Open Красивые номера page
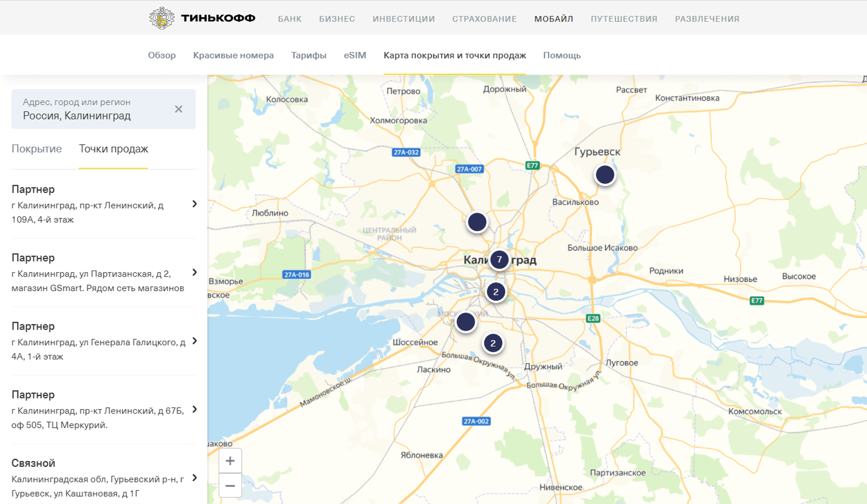Viewport: 867px width, 504px height. [x=233, y=55]
